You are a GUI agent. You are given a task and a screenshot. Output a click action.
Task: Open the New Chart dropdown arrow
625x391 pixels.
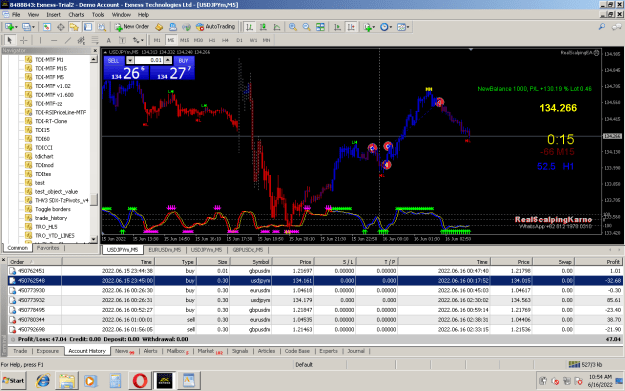[x=16, y=27]
